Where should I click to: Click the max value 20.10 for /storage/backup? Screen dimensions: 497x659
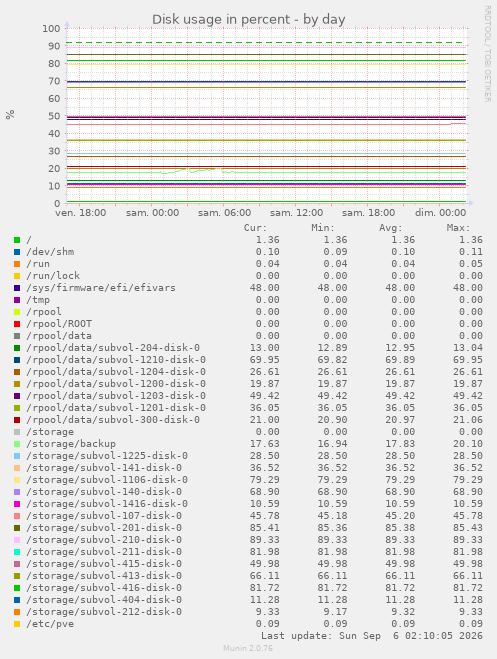468,444
